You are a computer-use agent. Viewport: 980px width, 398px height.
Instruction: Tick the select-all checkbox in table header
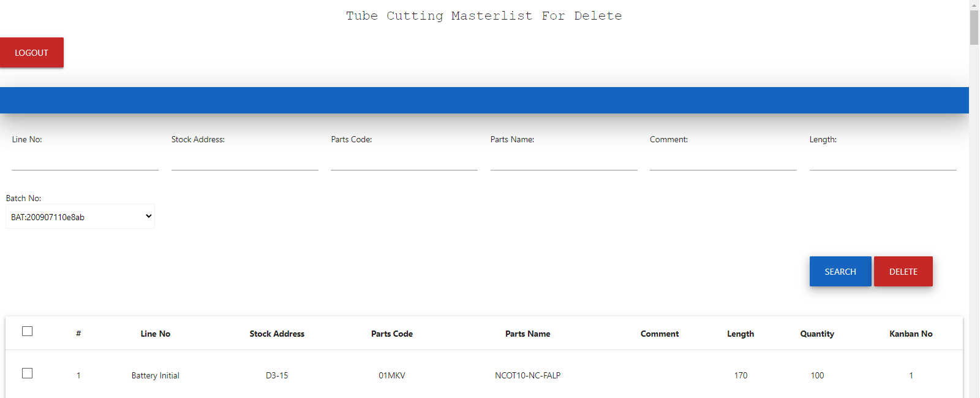pos(27,331)
